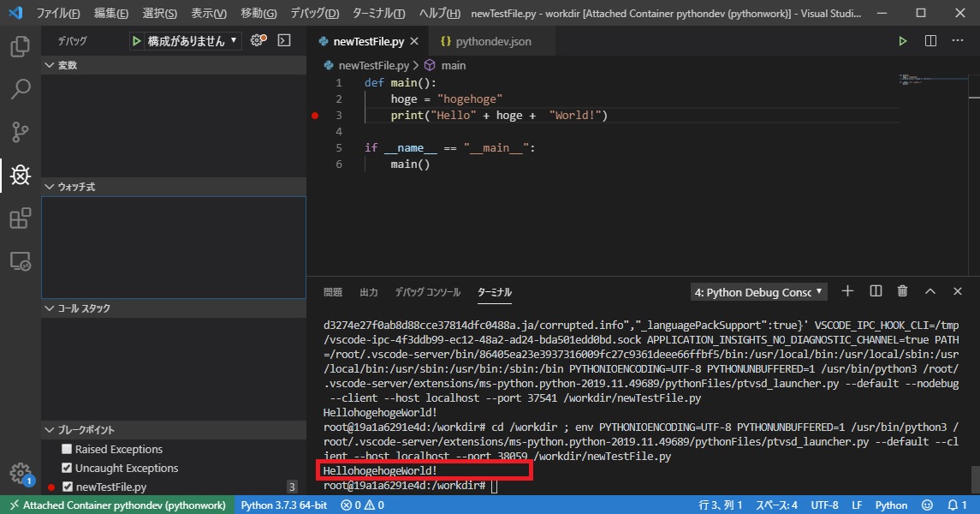Open the Extensions view
980x514 pixels.
coord(20,218)
